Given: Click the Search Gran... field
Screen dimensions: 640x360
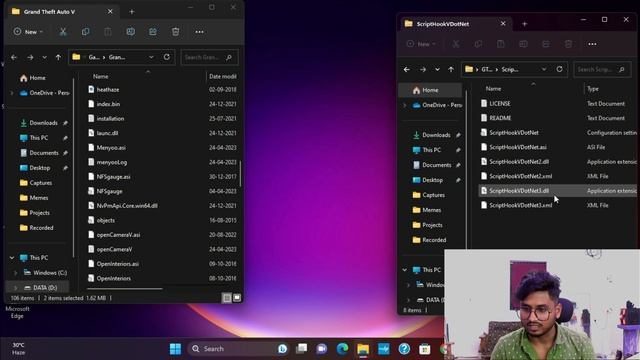Looking at the screenshot, I should (209, 57).
